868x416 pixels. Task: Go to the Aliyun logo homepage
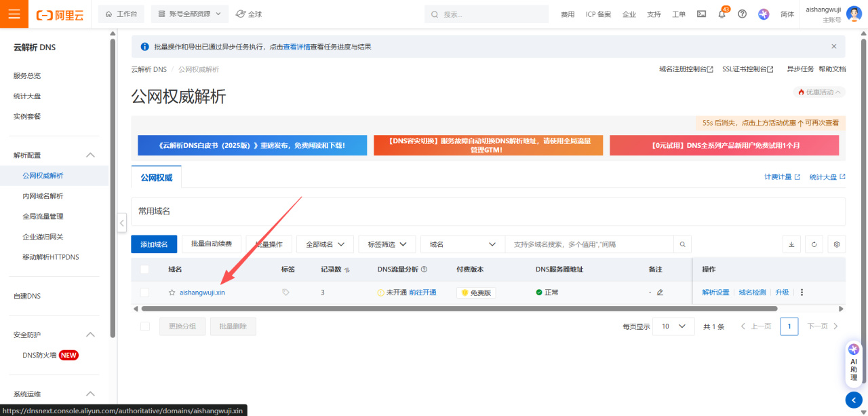click(60, 14)
